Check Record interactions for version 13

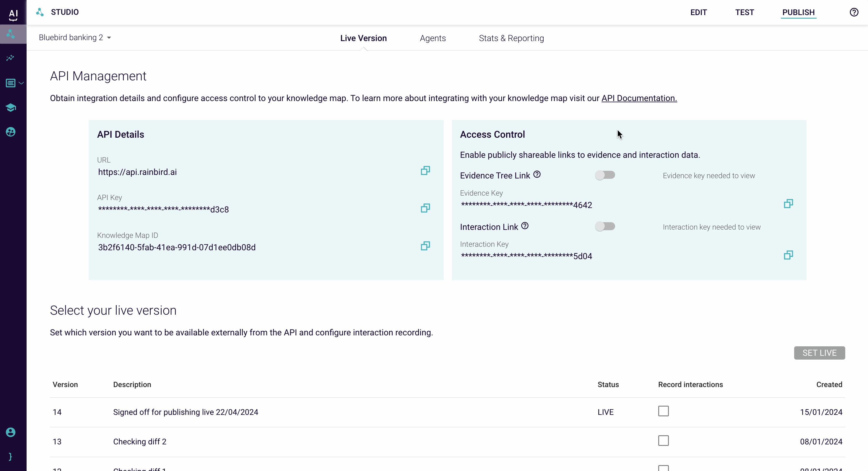663,441
